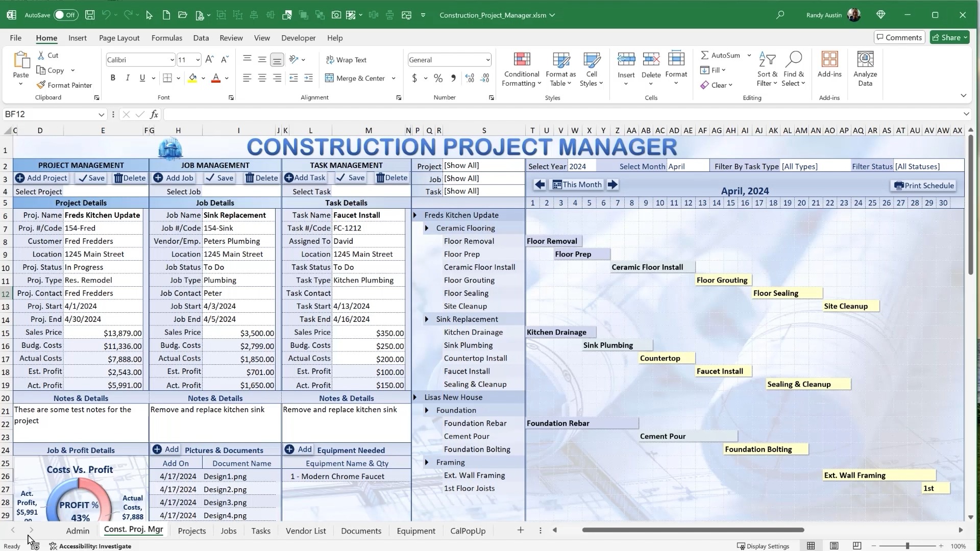Collapse Lisas New House project
Image resolution: width=980 pixels, height=551 pixels.
415,397
